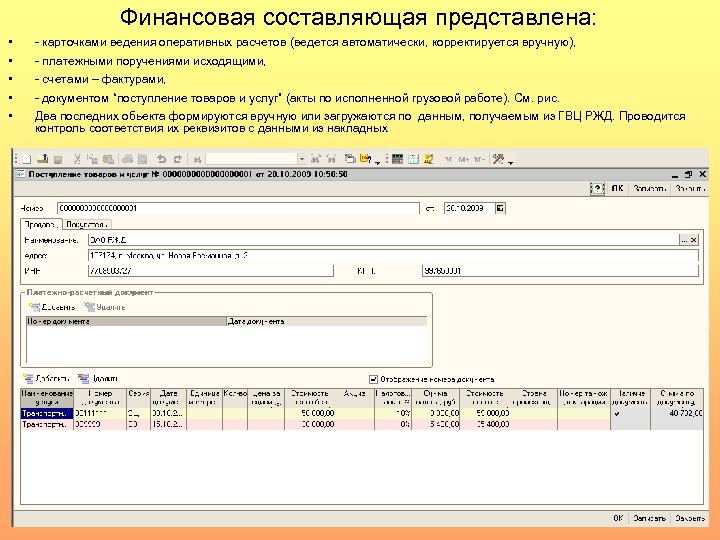The height and width of the screenshot is (540, 720).
Task: Open the calculator toolbar icon
Action: (x=398, y=159)
